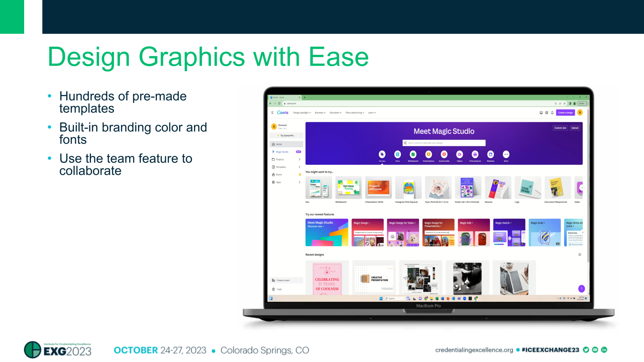Click the Presentations icon under Meet Magic Studio
644x362 pixels.
coord(428,154)
